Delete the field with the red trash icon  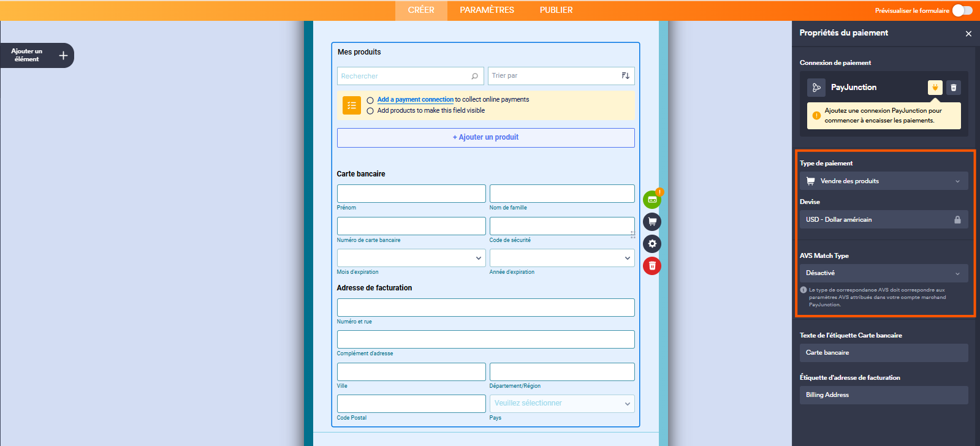(652, 266)
